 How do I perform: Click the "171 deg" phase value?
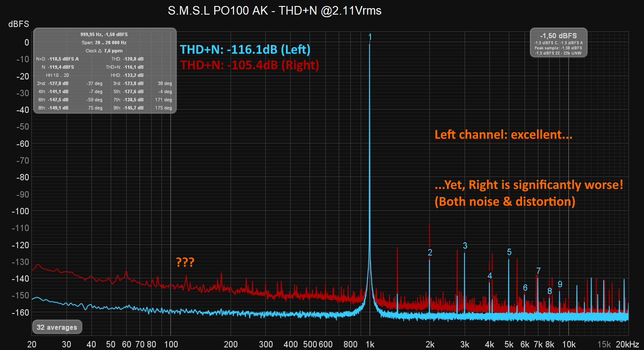[164, 100]
